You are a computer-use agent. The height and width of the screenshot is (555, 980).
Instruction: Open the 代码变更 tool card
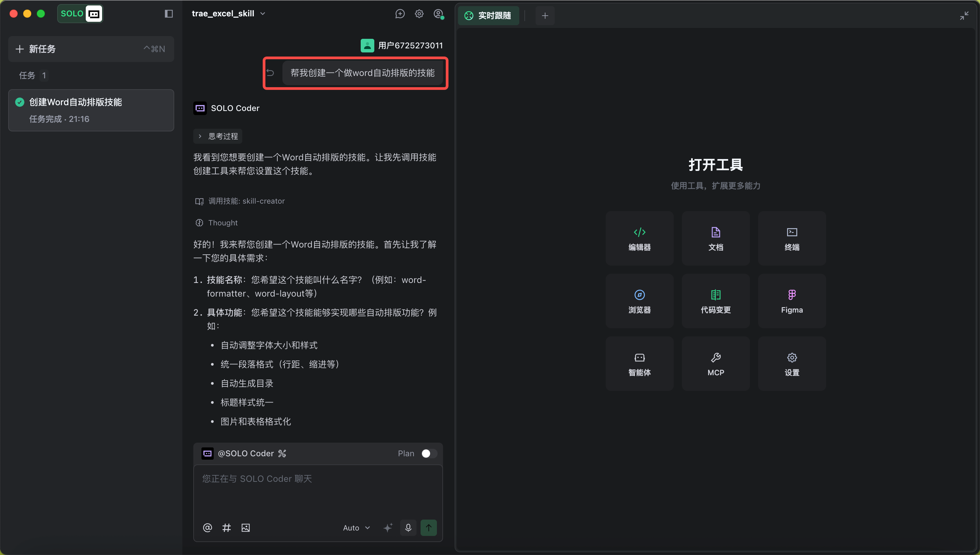[716, 301]
